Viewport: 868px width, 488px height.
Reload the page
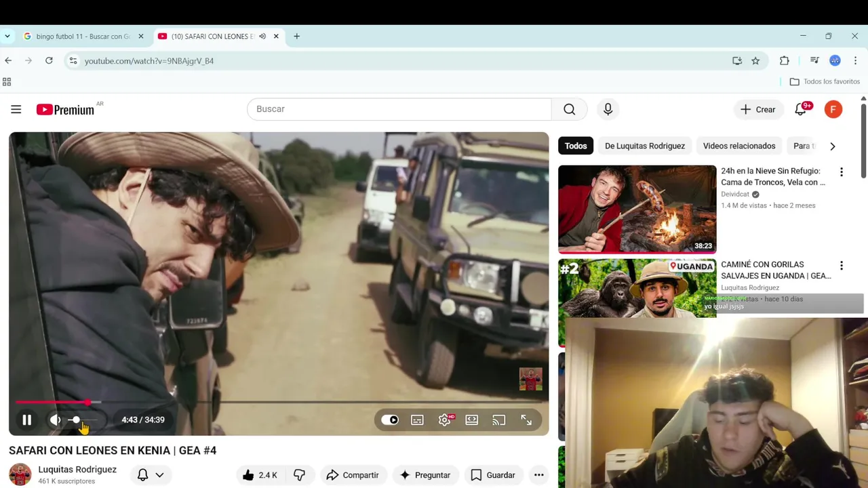(49, 60)
